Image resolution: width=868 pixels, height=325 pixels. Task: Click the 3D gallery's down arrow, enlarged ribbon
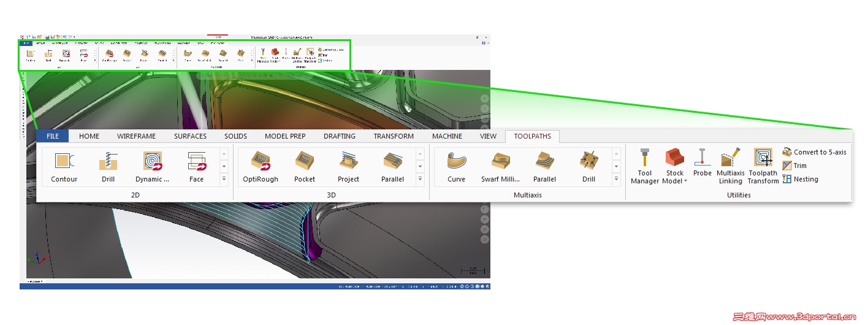click(x=420, y=166)
